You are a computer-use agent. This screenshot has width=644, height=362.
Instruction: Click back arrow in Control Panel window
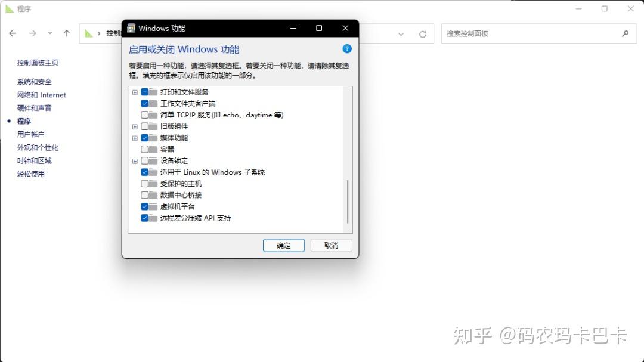[x=13, y=33]
